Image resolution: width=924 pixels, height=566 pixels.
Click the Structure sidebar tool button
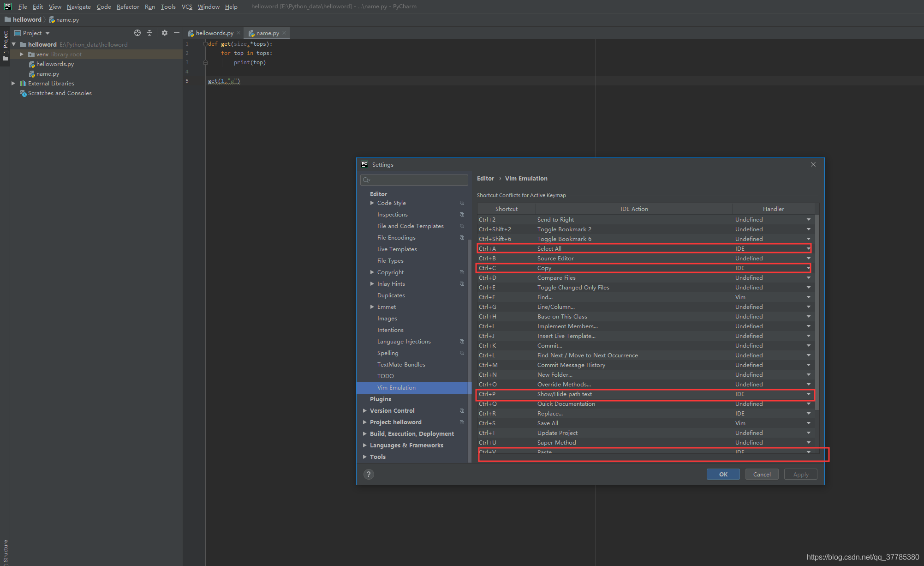coord(6,552)
